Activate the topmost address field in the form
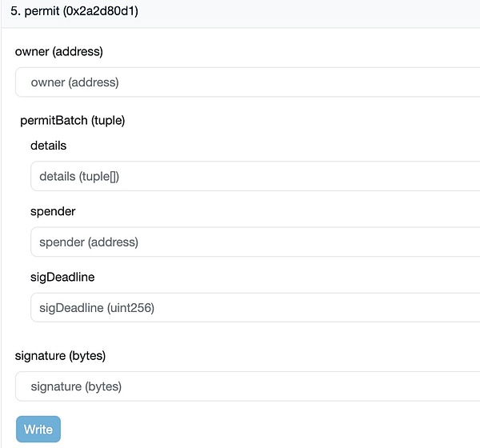The width and height of the screenshot is (480, 448). [246, 82]
